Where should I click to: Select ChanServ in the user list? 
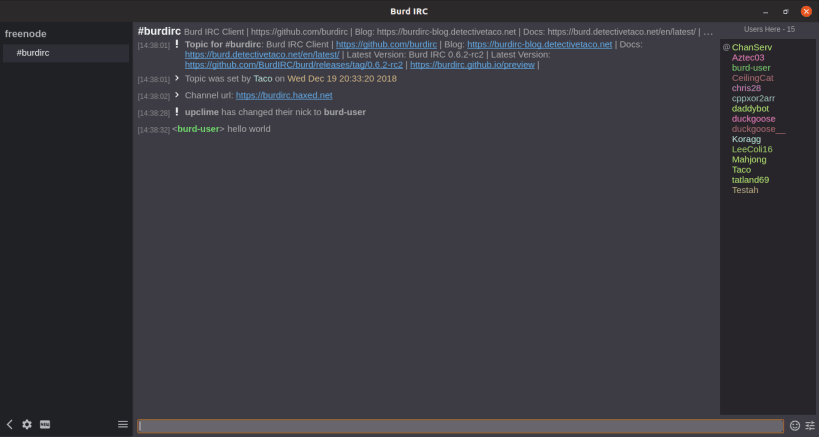(752, 48)
